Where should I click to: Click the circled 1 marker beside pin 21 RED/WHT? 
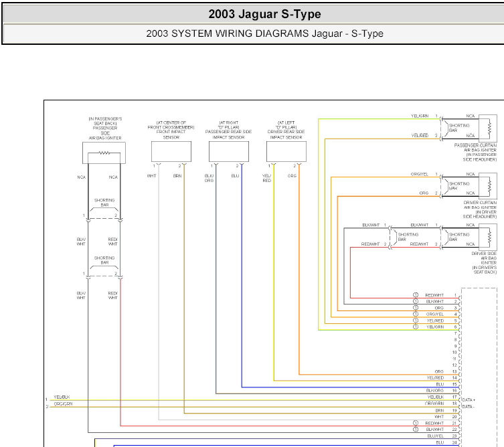click(x=415, y=423)
